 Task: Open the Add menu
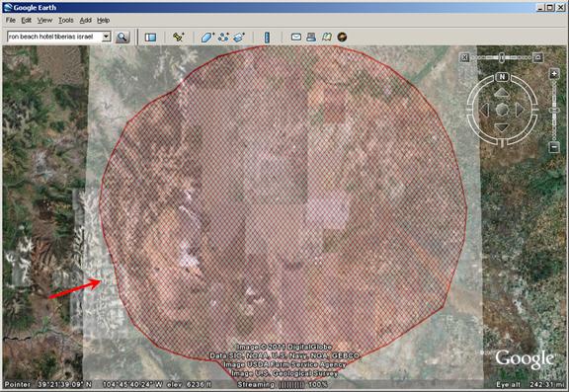pos(85,21)
